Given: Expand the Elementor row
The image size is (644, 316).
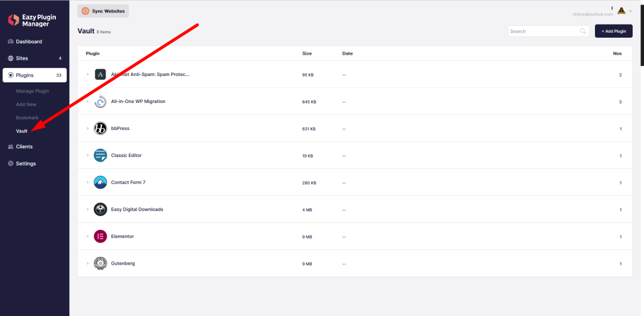Looking at the screenshot, I should tap(87, 236).
